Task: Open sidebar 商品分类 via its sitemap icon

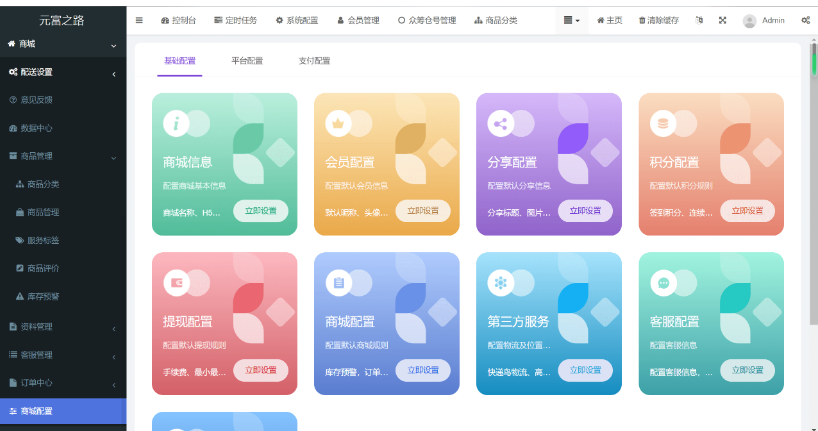Action: coord(20,184)
